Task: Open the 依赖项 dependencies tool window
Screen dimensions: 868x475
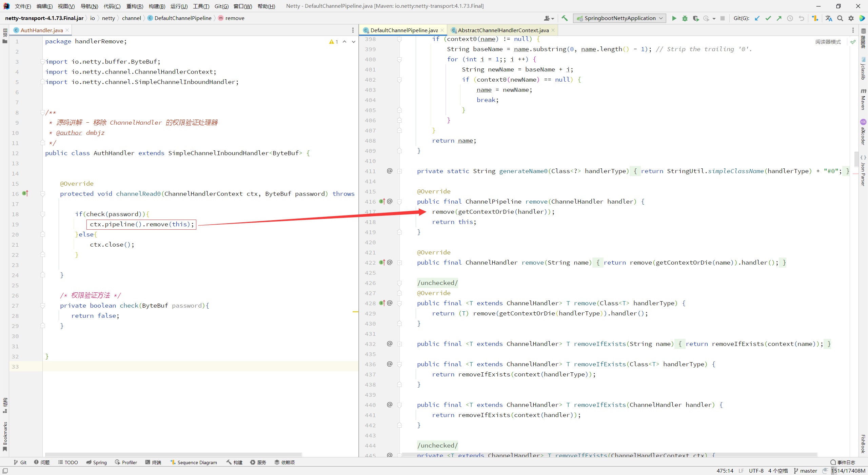Action: 284,462
